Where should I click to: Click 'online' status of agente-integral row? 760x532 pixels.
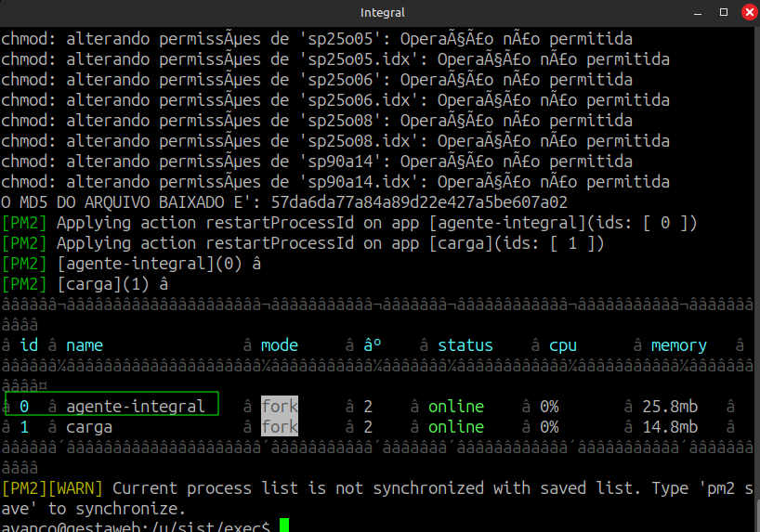point(456,406)
